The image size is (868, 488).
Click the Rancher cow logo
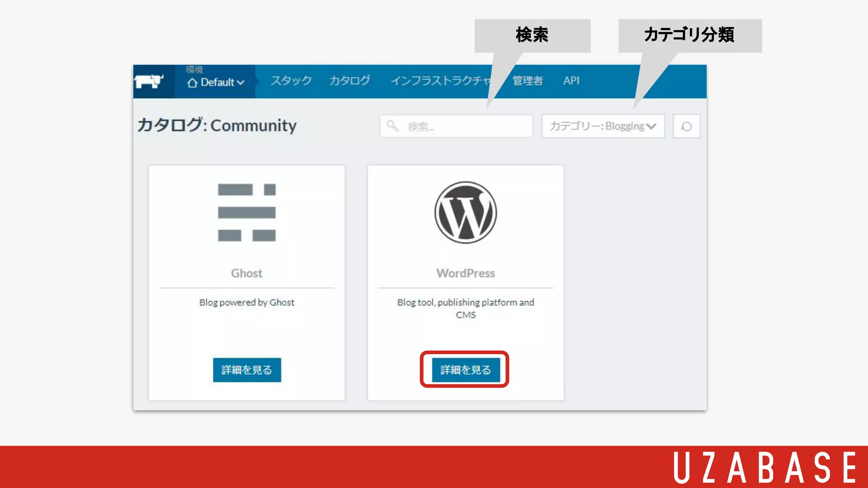tap(149, 80)
